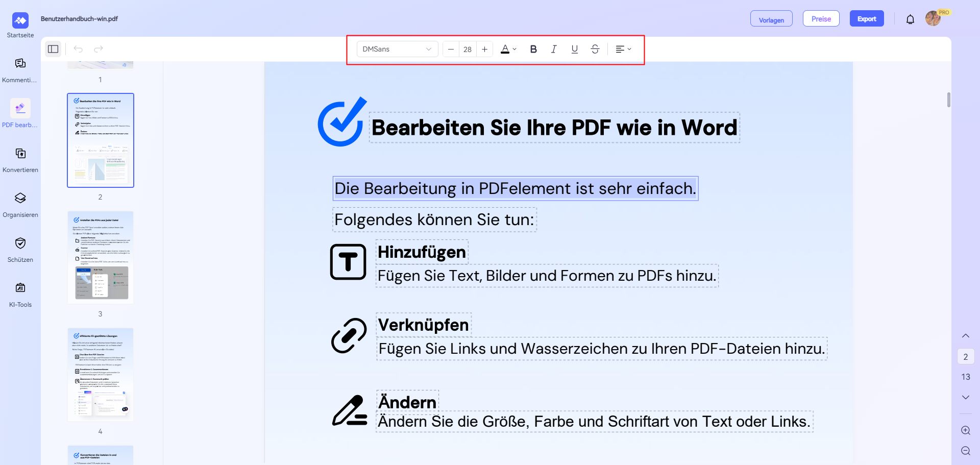Open the Organisieren sidebar tool

point(20,204)
